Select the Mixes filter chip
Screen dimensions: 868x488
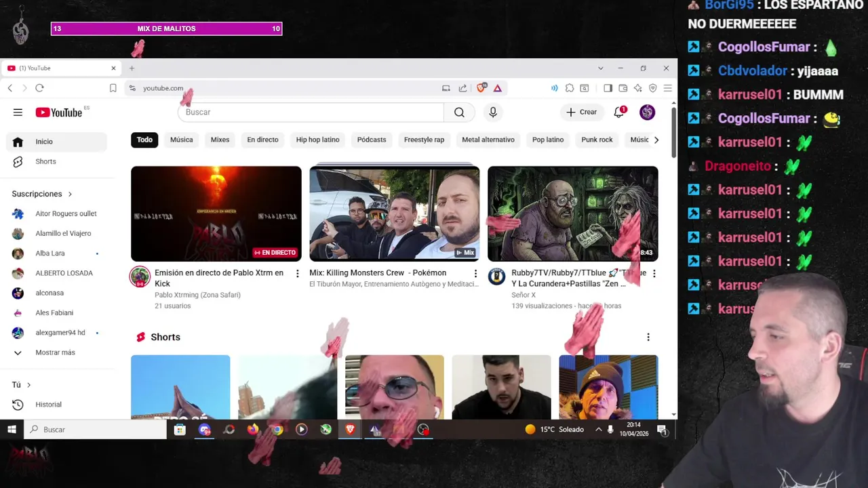(x=220, y=140)
